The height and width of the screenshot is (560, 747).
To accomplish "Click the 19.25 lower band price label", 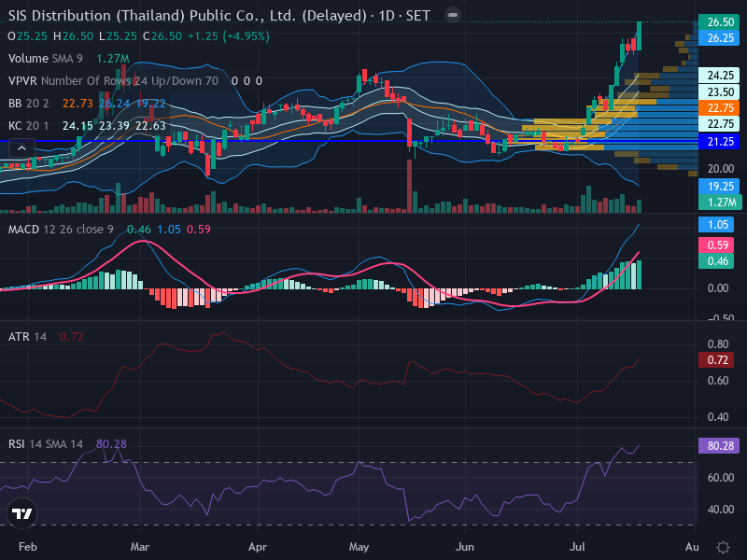I will click(719, 186).
